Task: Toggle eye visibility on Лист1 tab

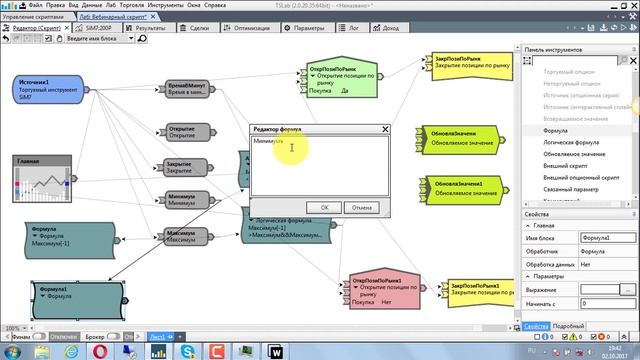Action: (x=170, y=337)
